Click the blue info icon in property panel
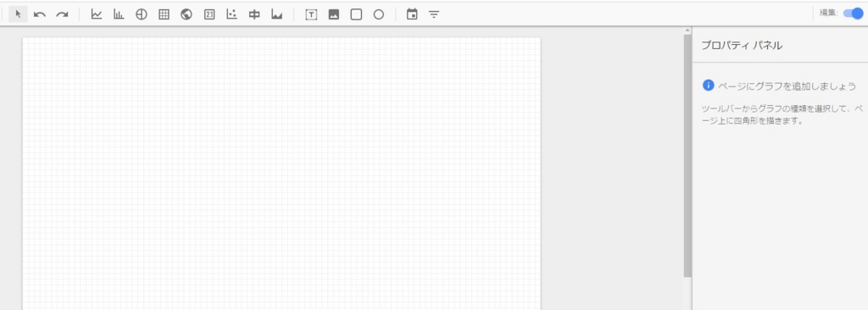This screenshot has width=868, height=310. 708,86
